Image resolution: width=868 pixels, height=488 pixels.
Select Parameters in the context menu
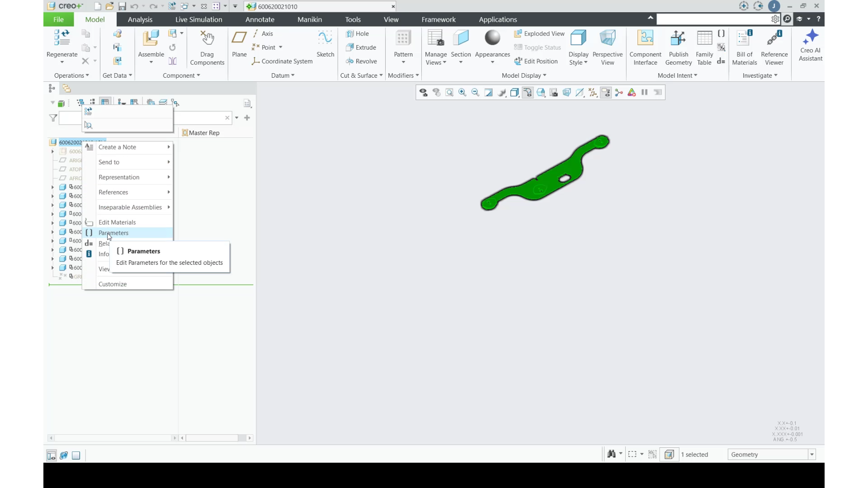tap(128, 233)
